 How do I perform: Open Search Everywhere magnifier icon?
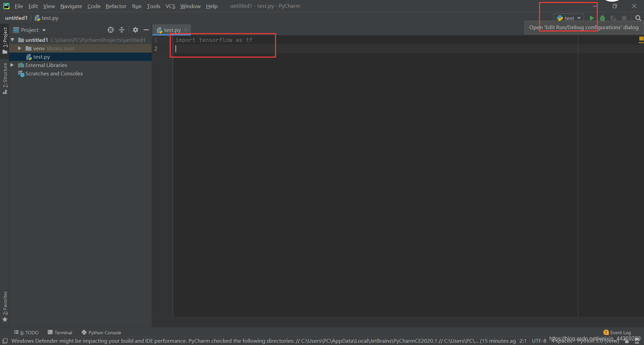coord(638,18)
